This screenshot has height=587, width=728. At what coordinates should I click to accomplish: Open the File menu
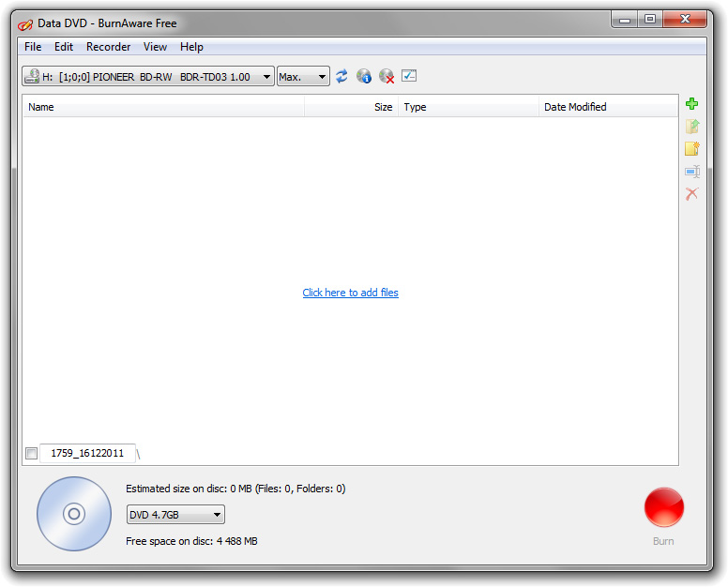(33, 47)
